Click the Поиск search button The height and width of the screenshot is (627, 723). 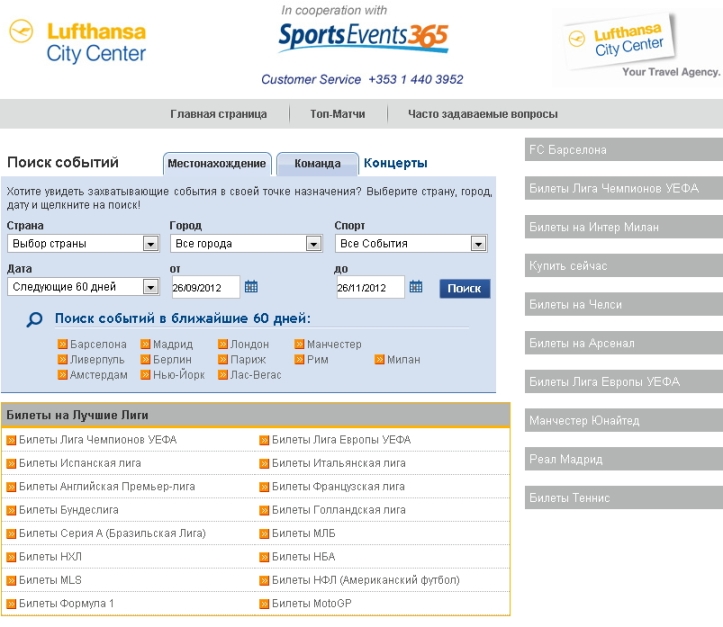(464, 289)
